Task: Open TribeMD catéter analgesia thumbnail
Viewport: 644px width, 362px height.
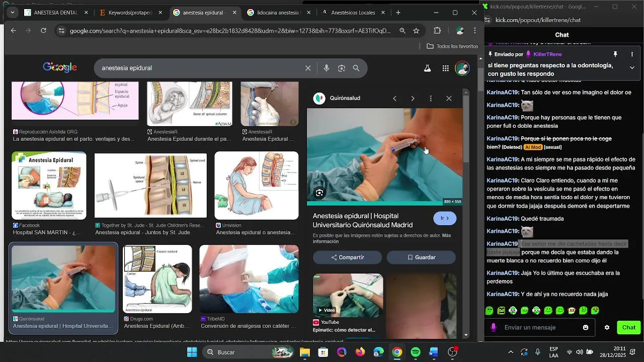Action: (249, 279)
